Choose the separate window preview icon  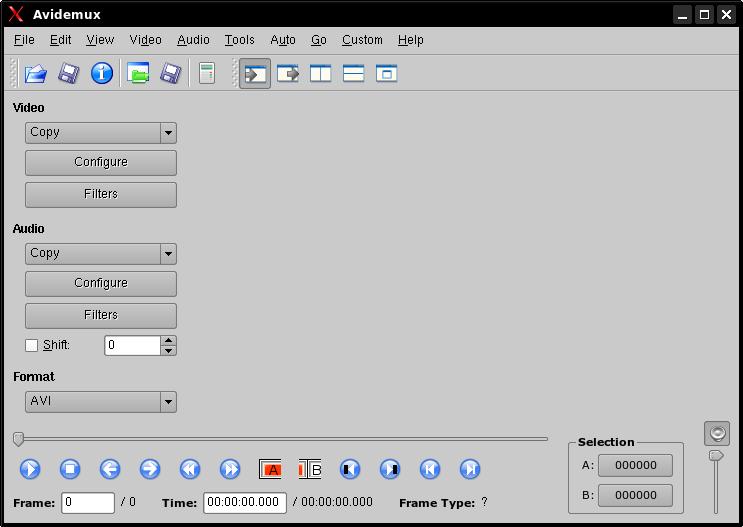pos(386,73)
